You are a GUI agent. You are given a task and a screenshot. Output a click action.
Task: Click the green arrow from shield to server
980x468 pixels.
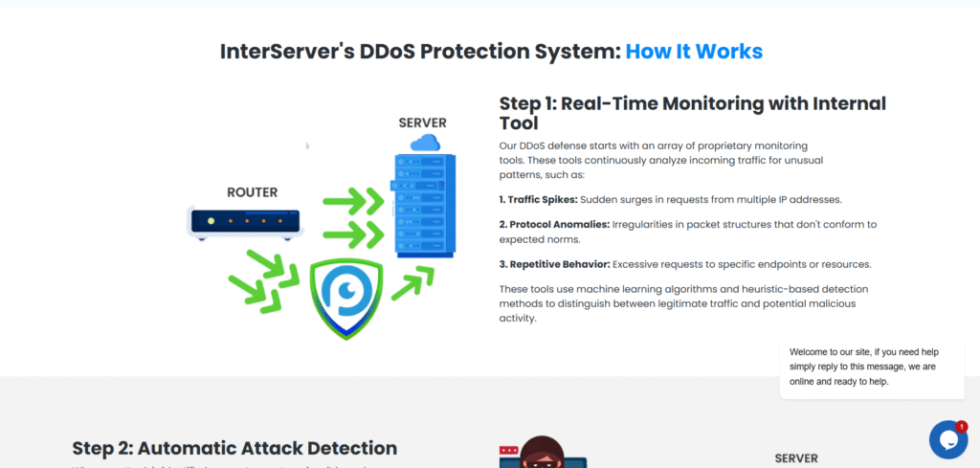[x=412, y=282]
